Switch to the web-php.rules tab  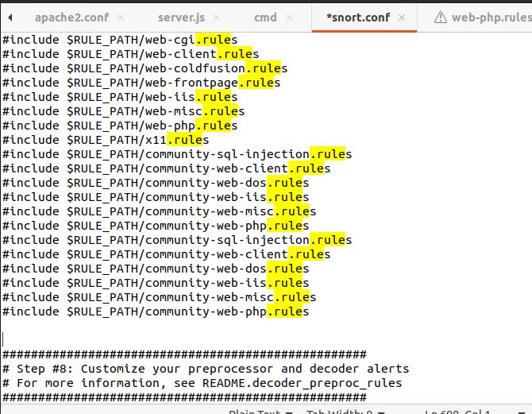pyautogui.click(x=492, y=17)
